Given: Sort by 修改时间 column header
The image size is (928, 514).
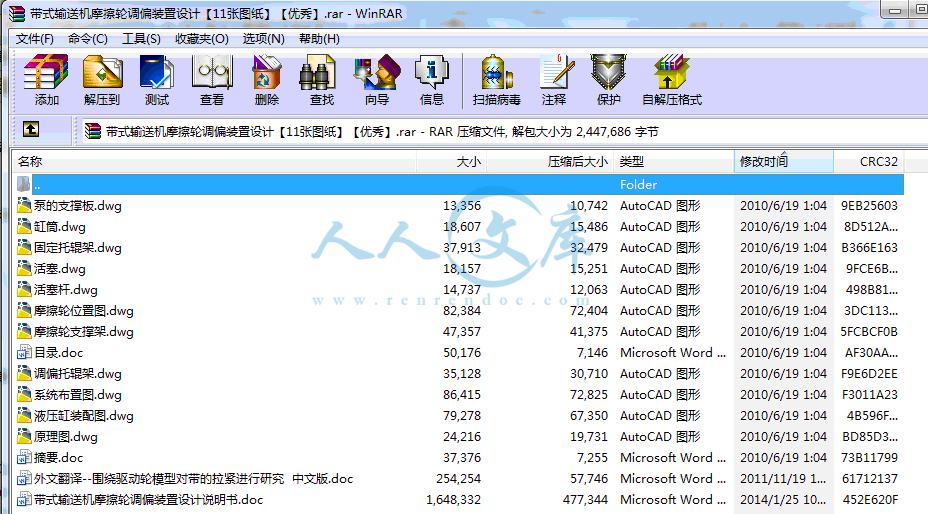Looking at the screenshot, I should coord(784,162).
